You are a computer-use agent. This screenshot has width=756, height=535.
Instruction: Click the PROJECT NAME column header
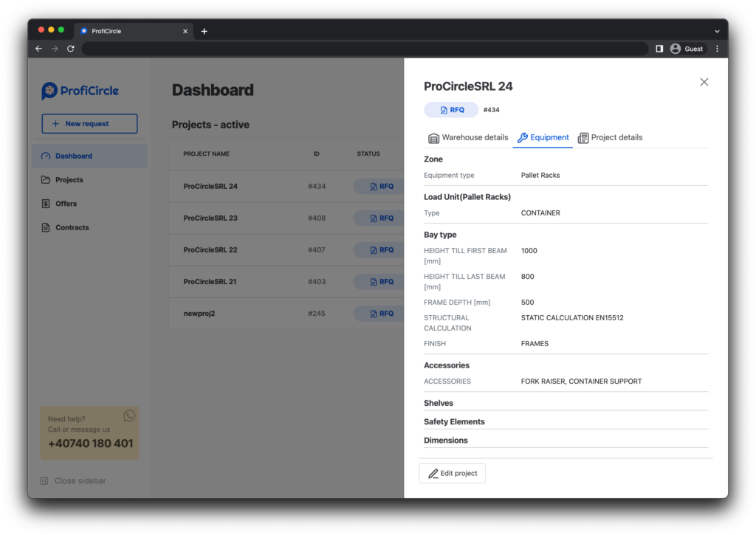point(207,154)
